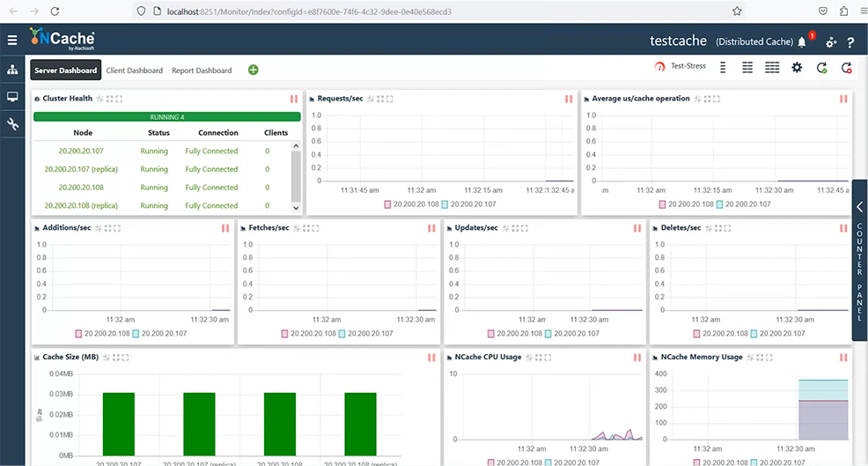Switch to the Report Dashboard tab

[202, 70]
